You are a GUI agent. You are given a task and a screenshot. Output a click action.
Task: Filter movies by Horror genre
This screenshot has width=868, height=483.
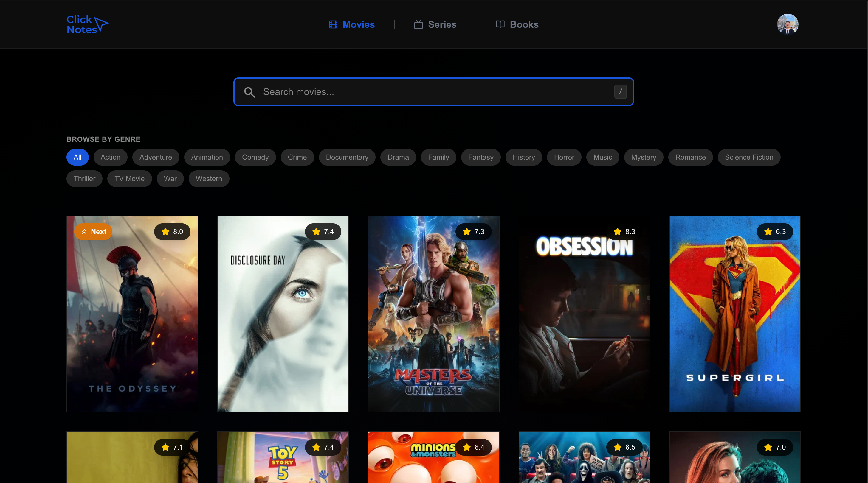564,157
